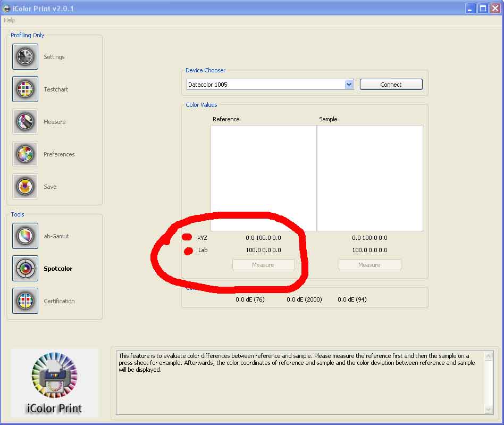Open the Certification tool icon

25,301
